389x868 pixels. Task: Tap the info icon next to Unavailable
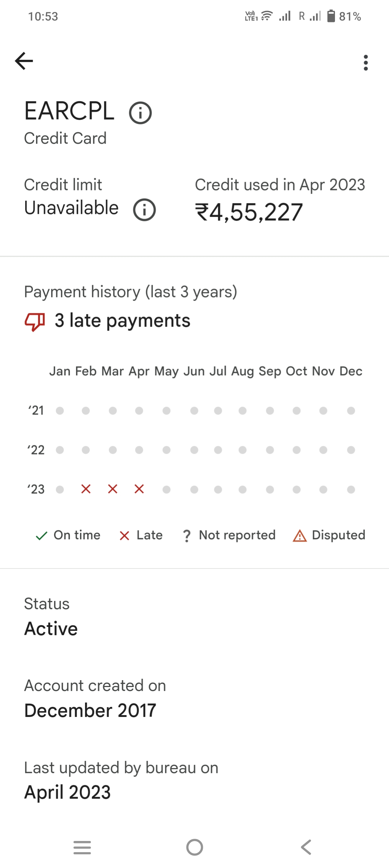[x=144, y=210]
